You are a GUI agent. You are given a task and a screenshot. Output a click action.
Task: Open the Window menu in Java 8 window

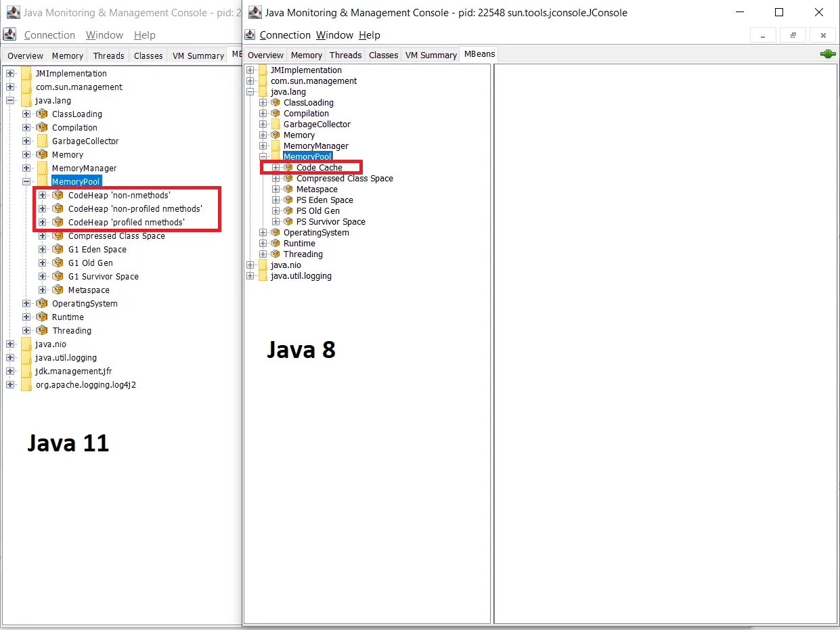tap(334, 35)
